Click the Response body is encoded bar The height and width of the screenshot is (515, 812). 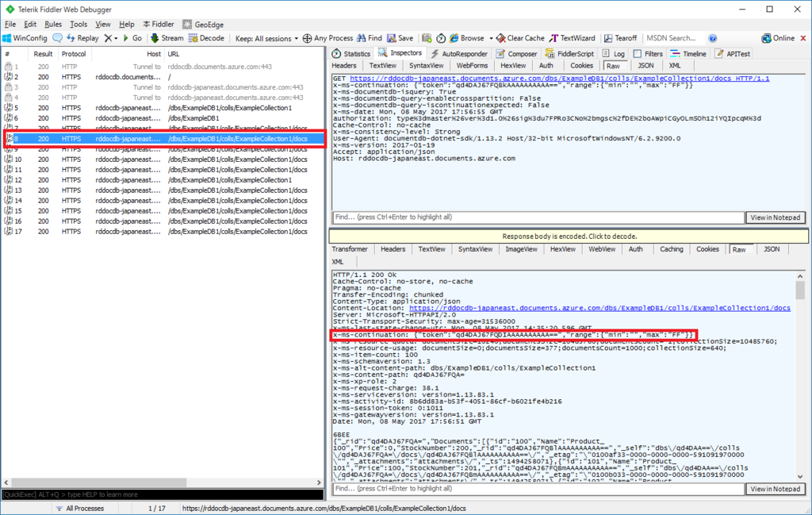click(x=569, y=236)
